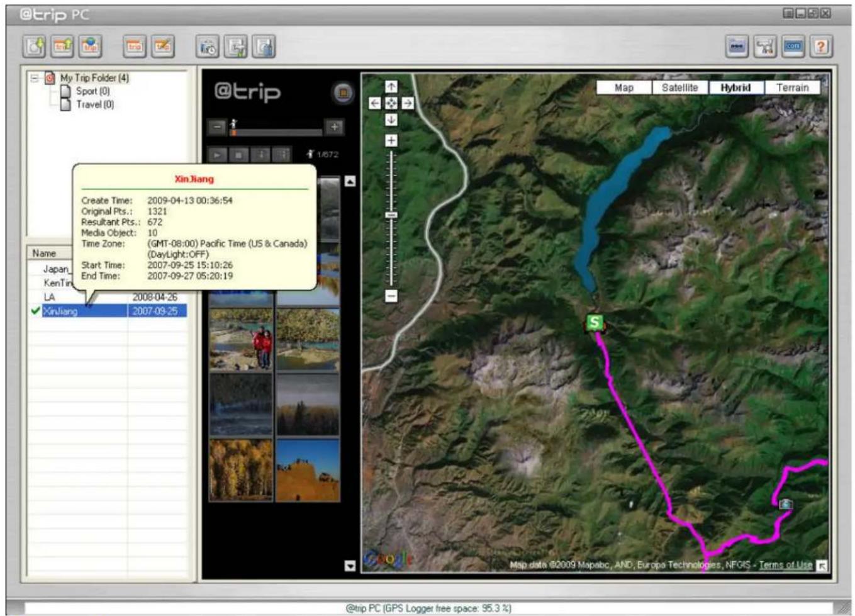
Task: Click the round orange button beside @trip logo
Action: [343, 93]
